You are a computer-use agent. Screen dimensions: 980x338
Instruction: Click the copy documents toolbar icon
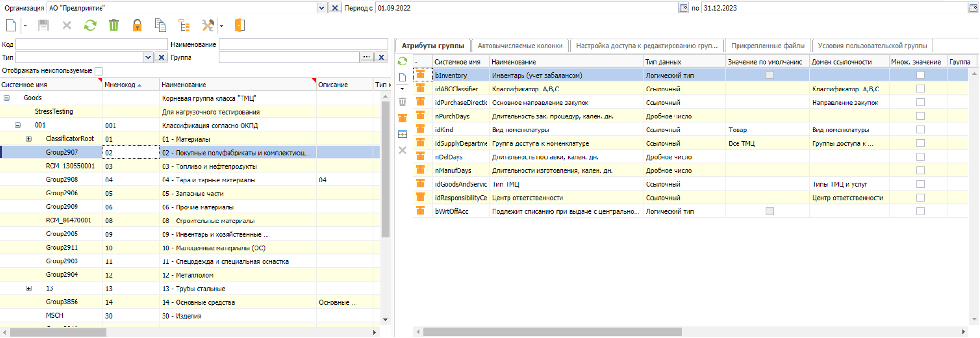pyautogui.click(x=161, y=26)
